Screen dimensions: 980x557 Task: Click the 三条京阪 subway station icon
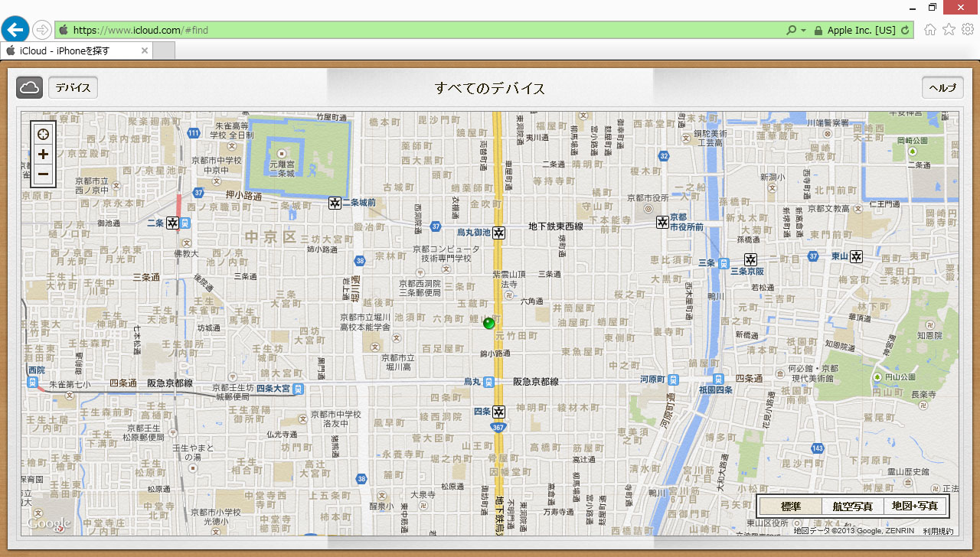(752, 259)
